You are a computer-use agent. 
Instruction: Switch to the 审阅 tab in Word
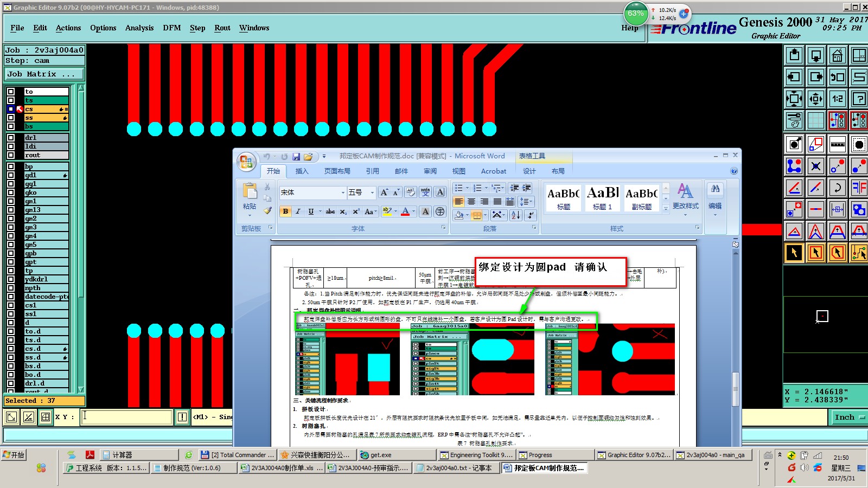click(x=430, y=171)
